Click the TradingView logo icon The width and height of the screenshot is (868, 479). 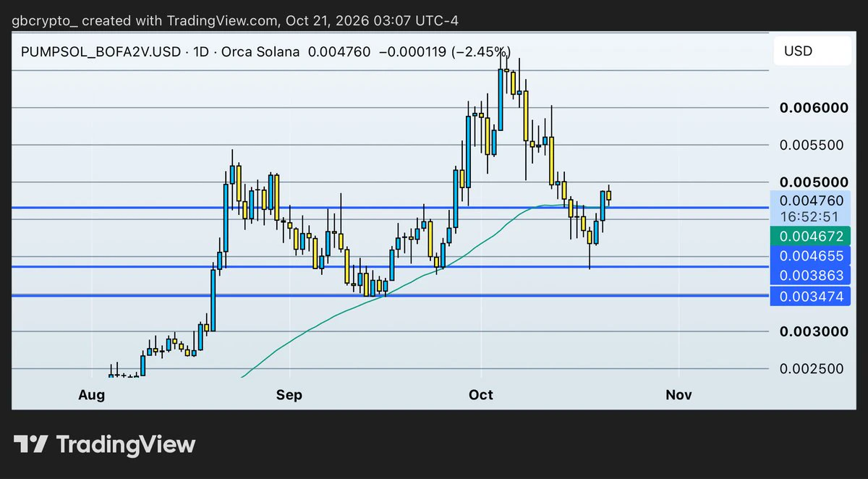pos(31,444)
